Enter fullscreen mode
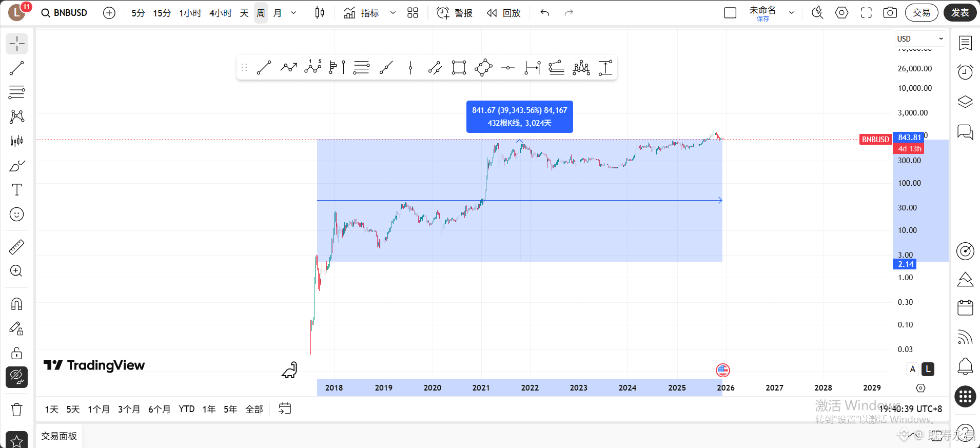The height and width of the screenshot is (448, 980). pos(866,13)
